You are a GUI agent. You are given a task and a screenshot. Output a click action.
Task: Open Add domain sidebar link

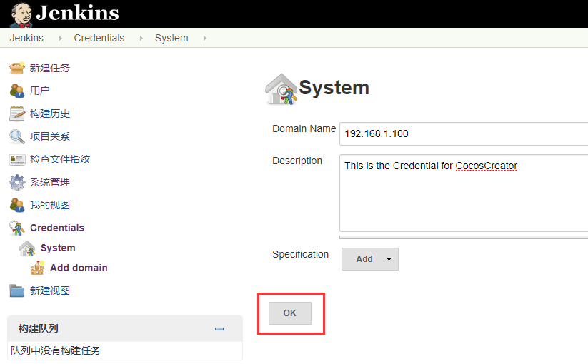(79, 268)
